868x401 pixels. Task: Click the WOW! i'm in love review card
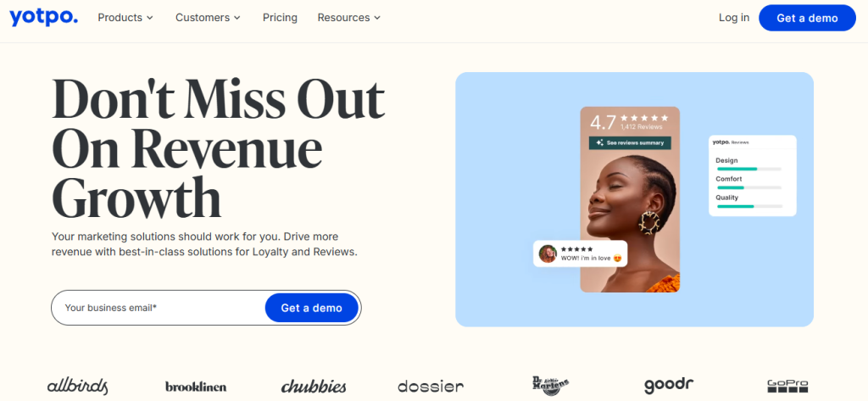click(x=580, y=253)
